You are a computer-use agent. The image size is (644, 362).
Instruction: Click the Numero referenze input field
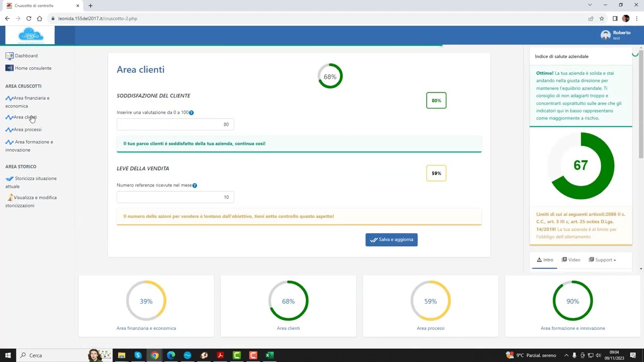(175, 198)
